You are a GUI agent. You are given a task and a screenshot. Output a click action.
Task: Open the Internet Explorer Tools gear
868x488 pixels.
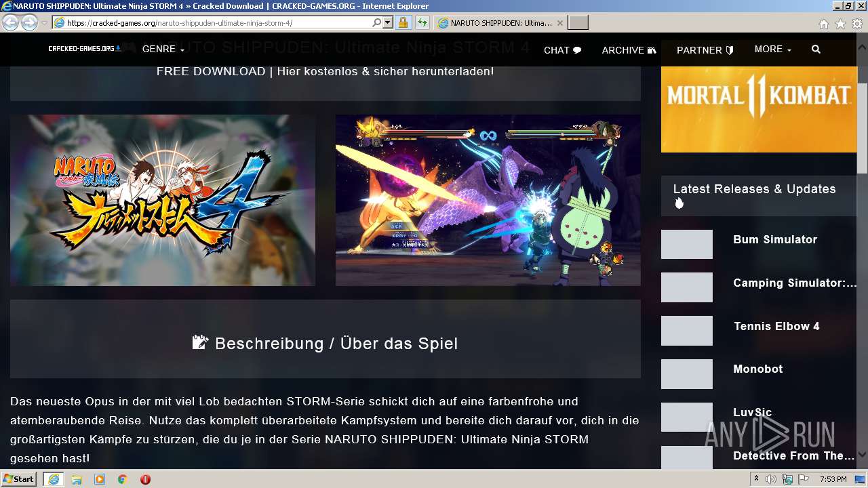click(857, 24)
